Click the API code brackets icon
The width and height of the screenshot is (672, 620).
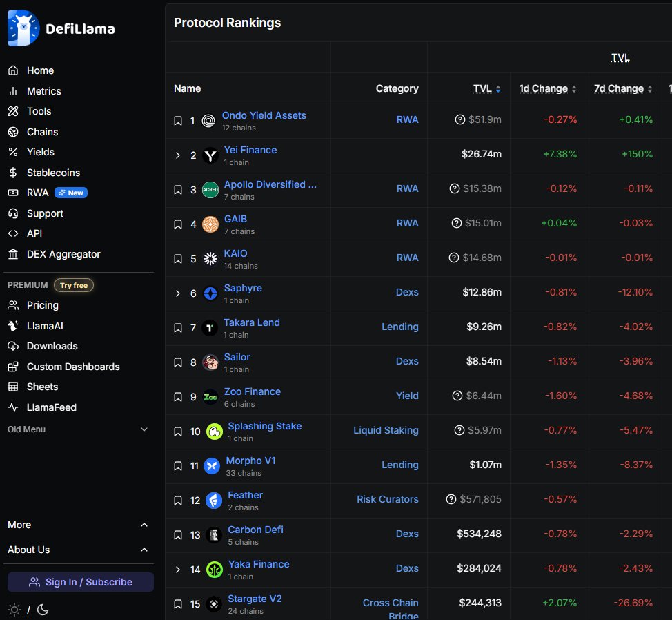pyautogui.click(x=13, y=233)
